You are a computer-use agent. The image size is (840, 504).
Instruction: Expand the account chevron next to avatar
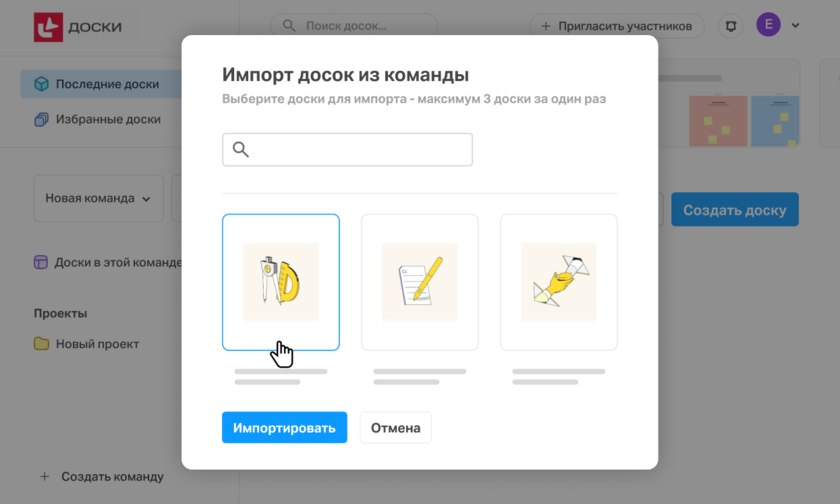796,26
